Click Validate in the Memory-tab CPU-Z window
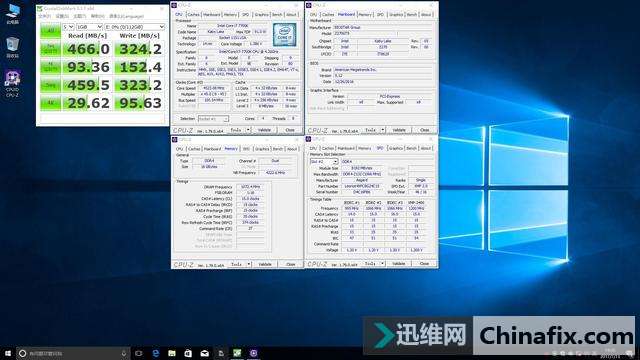The image size is (640, 360). (265, 264)
